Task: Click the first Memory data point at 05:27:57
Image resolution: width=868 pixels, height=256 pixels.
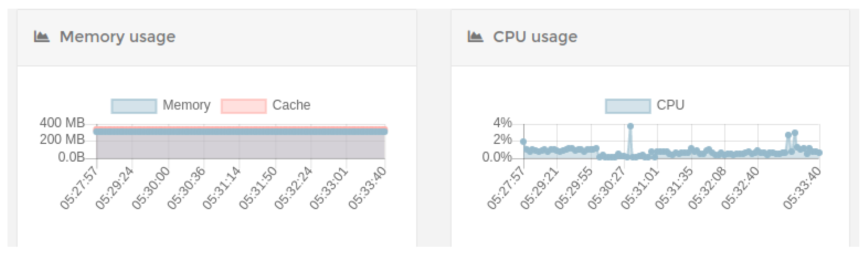Action: 96,131
